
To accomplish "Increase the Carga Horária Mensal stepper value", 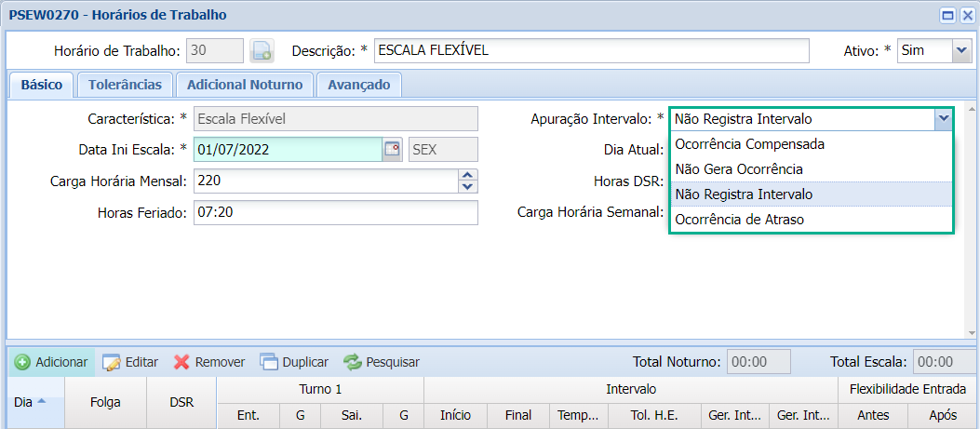I will click(x=468, y=175).
